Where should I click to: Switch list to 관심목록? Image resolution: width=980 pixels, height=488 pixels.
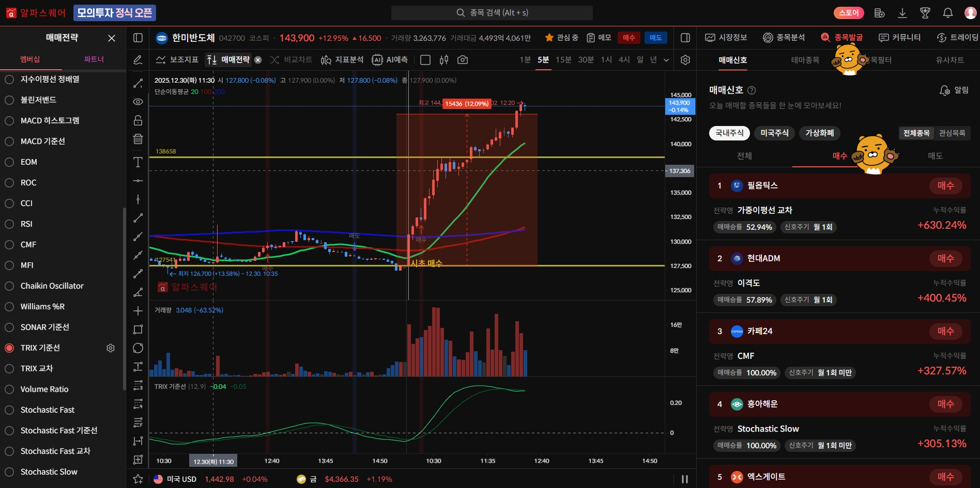point(952,133)
